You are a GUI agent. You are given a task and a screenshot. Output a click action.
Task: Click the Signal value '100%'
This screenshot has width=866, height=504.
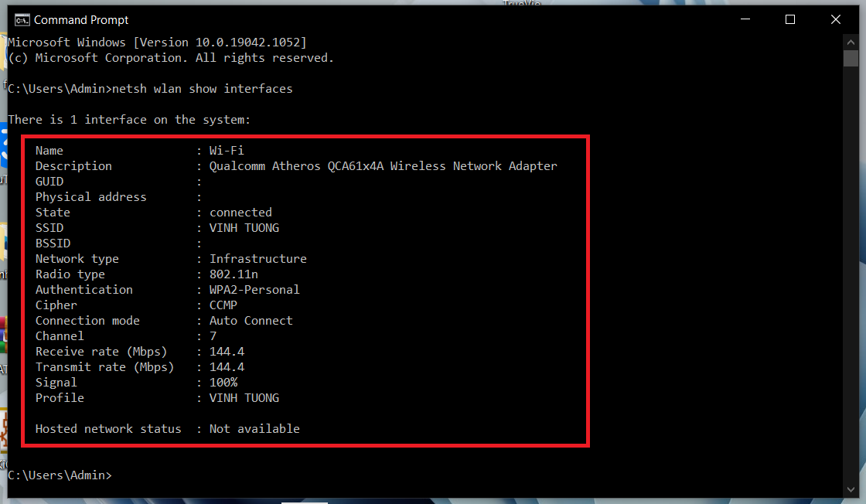(x=223, y=383)
